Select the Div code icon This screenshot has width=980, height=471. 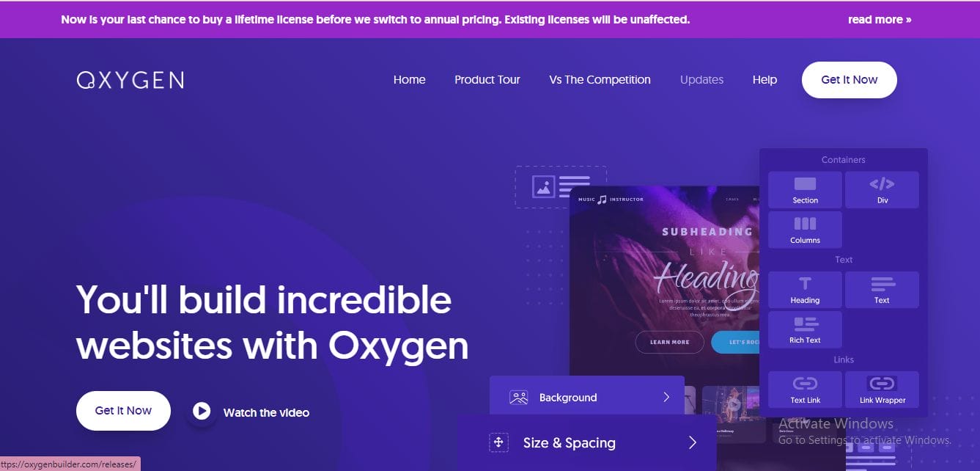[882, 183]
